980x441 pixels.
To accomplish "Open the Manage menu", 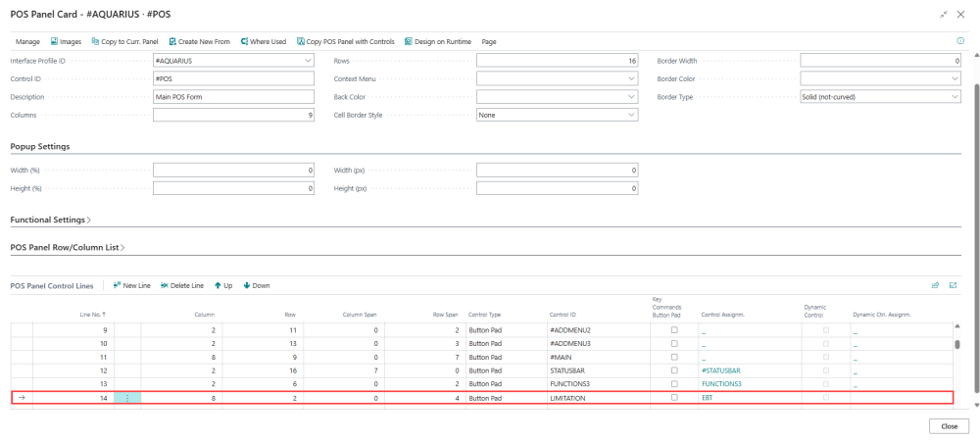I will (x=27, y=42).
